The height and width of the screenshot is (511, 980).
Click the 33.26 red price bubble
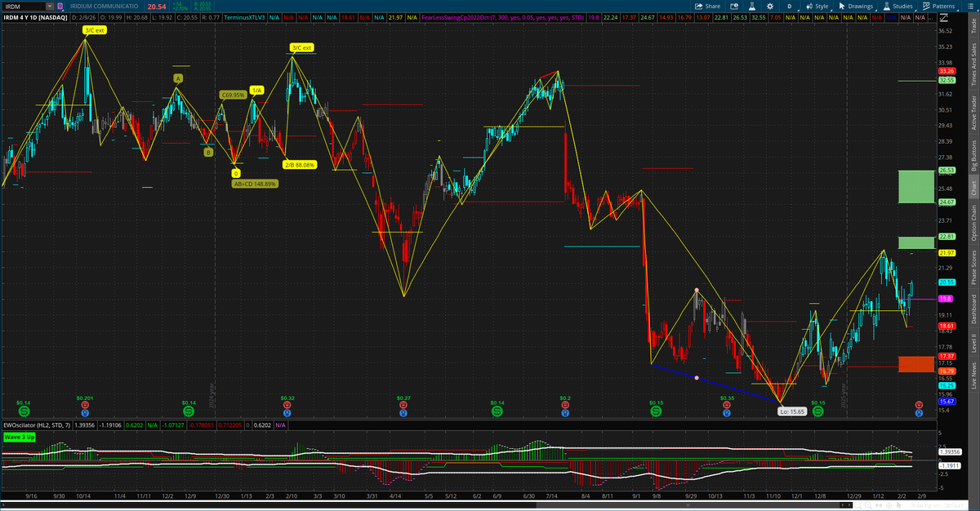pyautogui.click(x=947, y=71)
